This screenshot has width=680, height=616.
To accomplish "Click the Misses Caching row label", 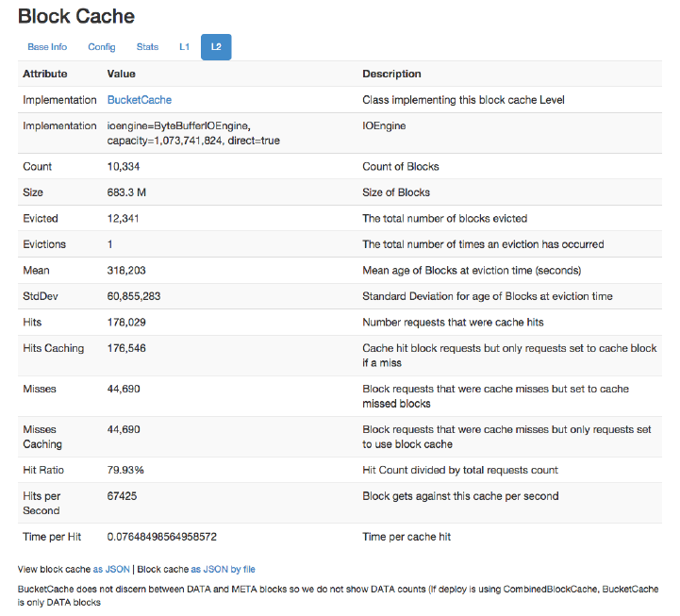I will pyautogui.click(x=42, y=436).
